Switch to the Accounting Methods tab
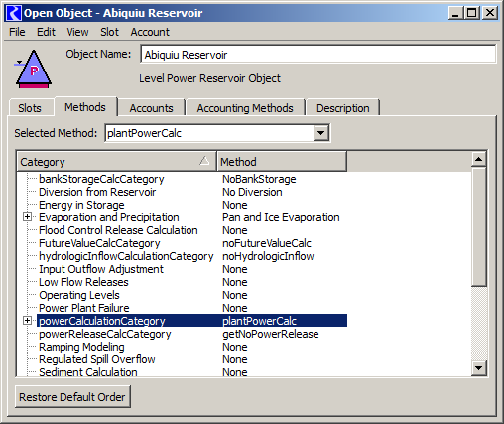The image size is (504, 424). (x=245, y=108)
